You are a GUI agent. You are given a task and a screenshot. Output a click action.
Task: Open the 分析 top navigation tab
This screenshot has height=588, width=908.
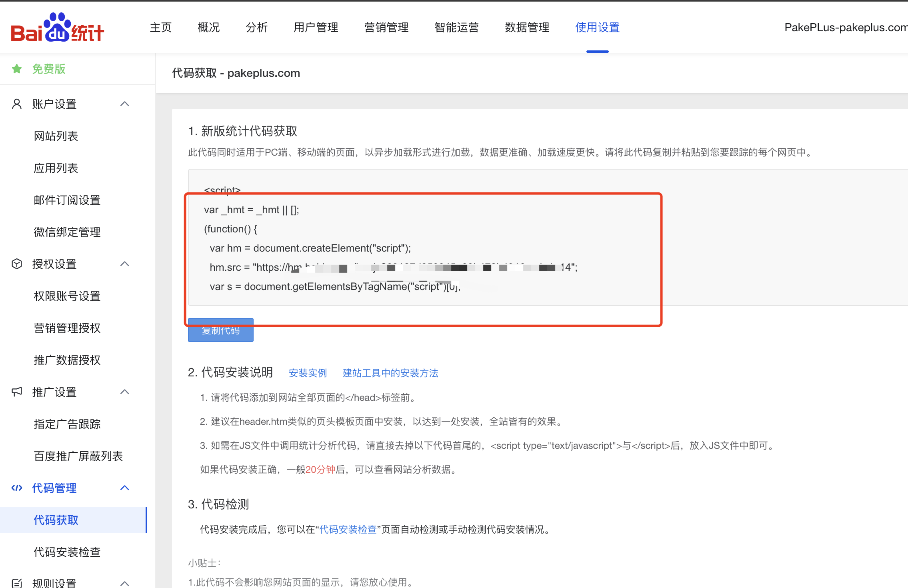256,27
